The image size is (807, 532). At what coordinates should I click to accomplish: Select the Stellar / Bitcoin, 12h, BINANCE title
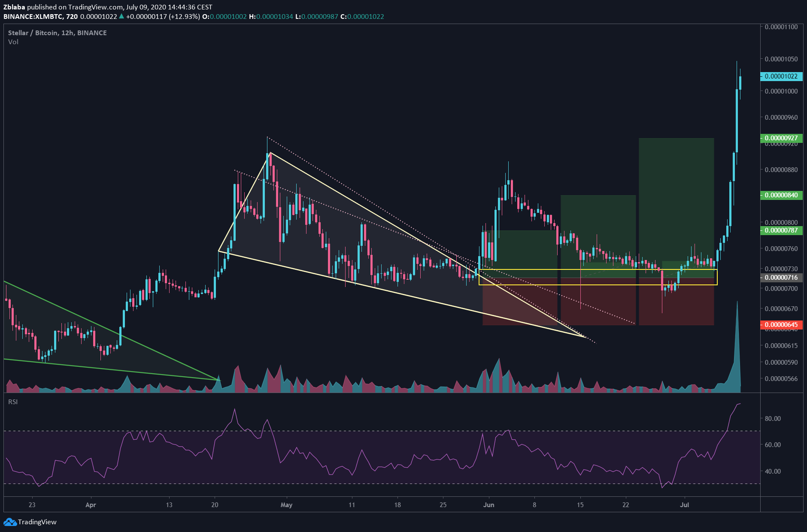pos(58,33)
